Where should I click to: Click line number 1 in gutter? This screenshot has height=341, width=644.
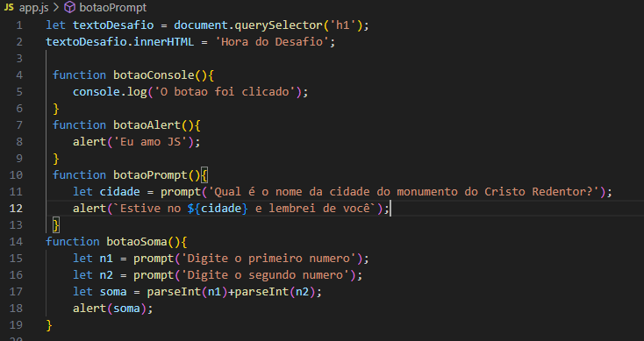[19, 25]
